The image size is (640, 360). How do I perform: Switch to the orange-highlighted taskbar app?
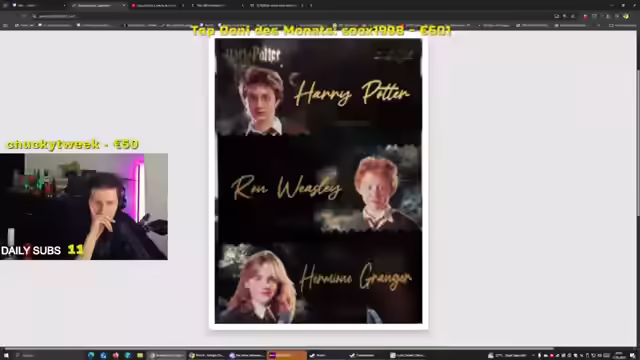(x=287, y=355)
